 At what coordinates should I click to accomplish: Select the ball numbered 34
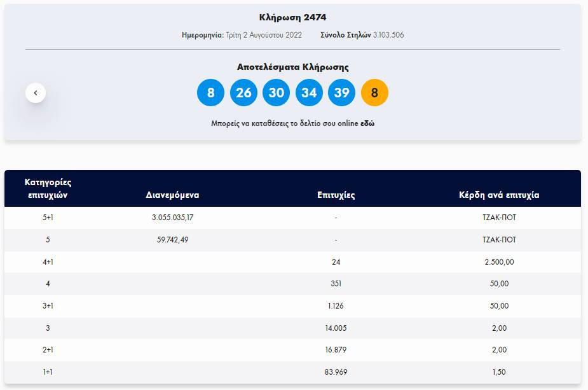pyautogui.click(x=309, y=93)
